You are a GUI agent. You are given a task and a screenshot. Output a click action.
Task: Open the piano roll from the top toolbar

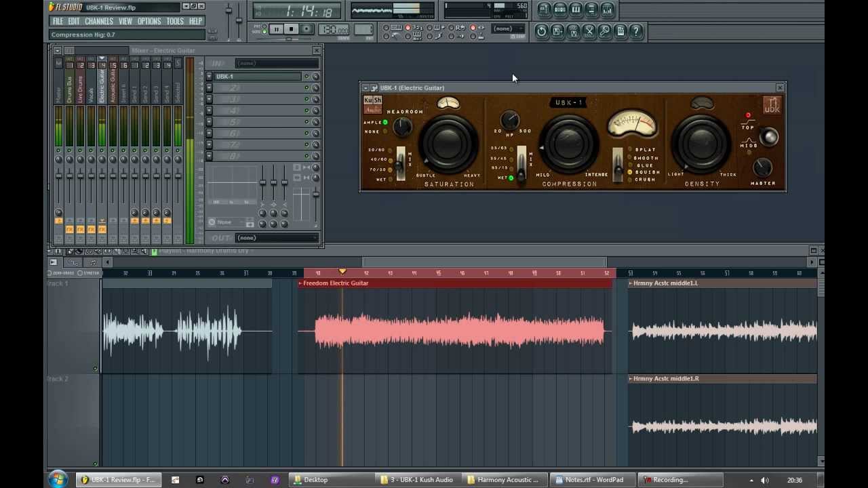click(x=575, y=9)
